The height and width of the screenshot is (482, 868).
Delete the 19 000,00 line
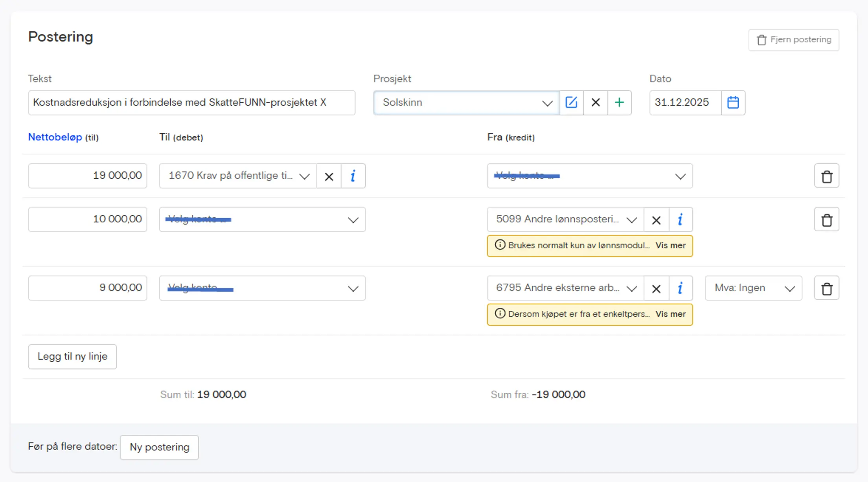[x=826, y=176]
